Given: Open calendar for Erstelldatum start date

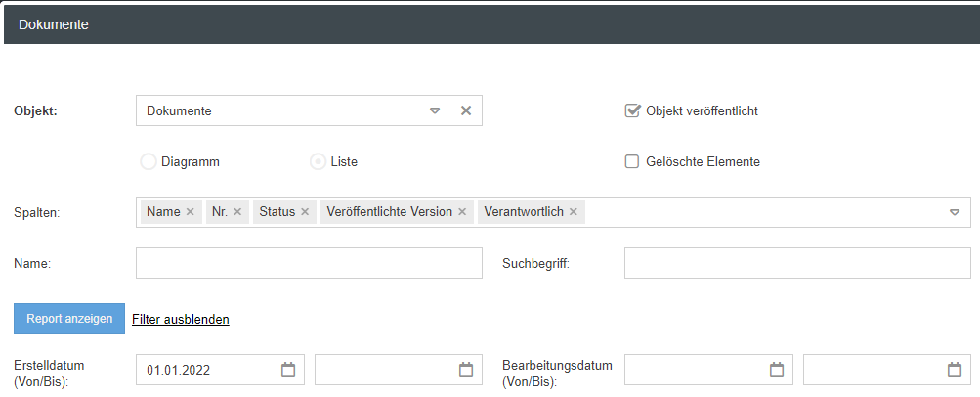Looking at the screenshot, I should click(288, 370).
